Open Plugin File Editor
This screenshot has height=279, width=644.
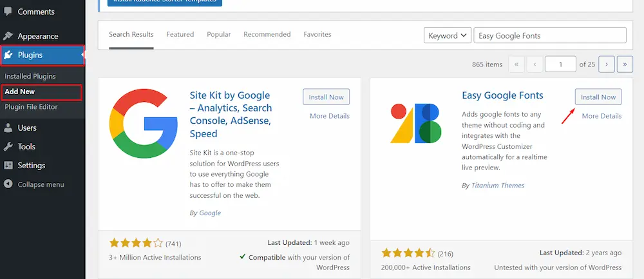(x=31, y=107)
